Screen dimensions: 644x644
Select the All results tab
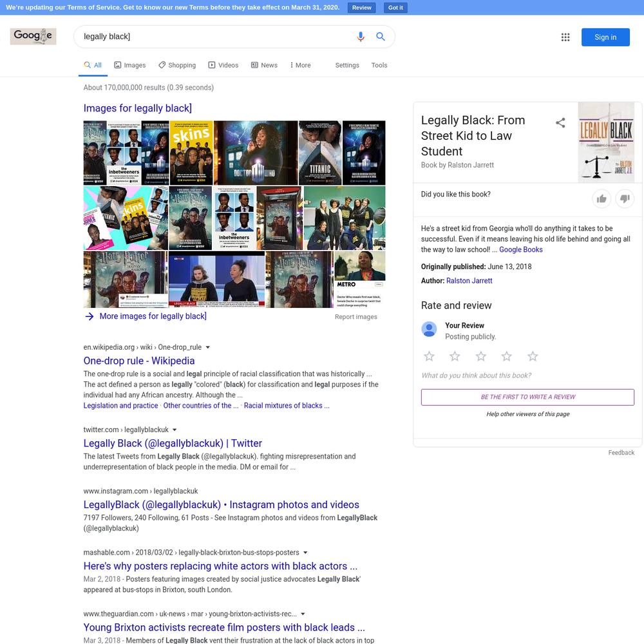click(x=93, y=65)
